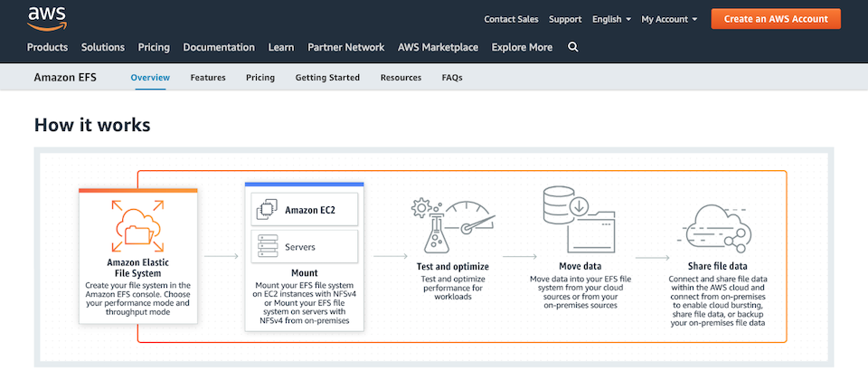Image resolution: width=868 pixels, height=380 pixels.
Task: Open the Solutions menu
Action: tap(103, 47)
